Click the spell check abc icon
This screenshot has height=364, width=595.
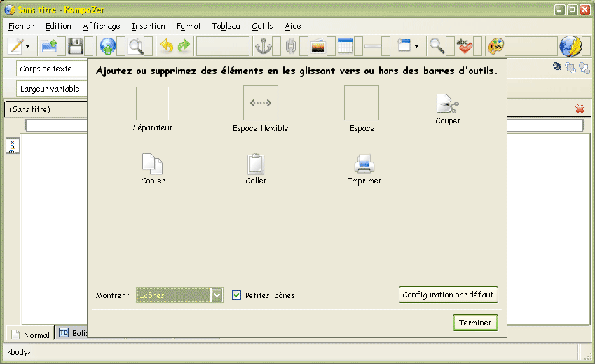coord(464,47)
